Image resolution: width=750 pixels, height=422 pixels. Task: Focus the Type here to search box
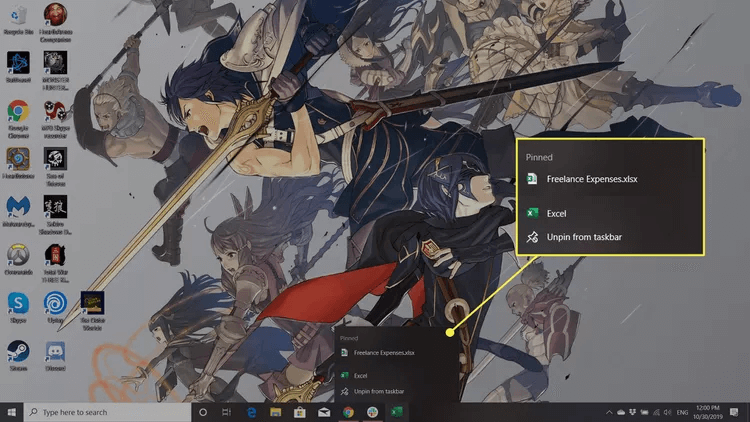107,412
